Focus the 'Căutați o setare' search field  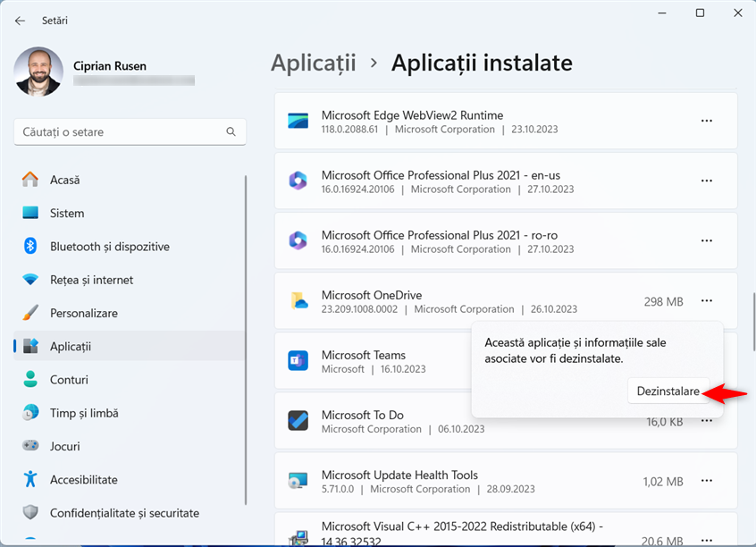pyautogui.click(x=130, y=131)
